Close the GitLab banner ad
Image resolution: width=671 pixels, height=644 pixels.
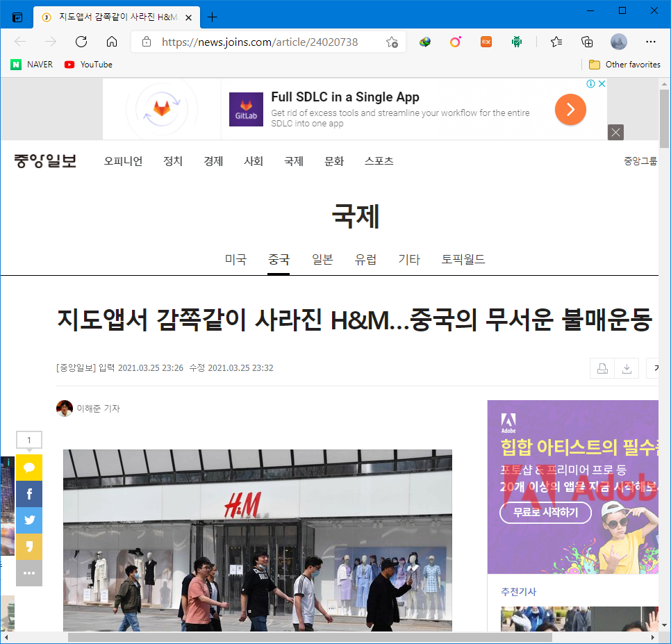pos(615,132)
